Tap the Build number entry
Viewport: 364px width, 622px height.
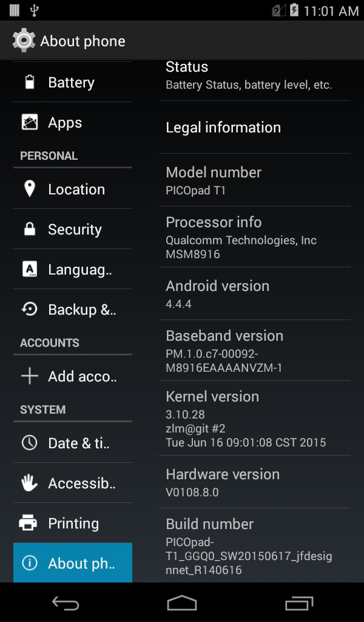click(255, 546)
